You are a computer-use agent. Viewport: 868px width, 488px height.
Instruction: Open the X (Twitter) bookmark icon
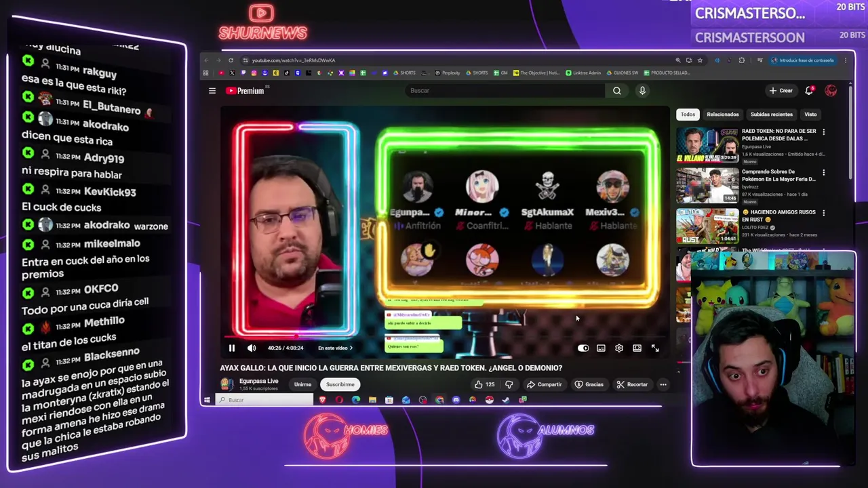[233, 73]
